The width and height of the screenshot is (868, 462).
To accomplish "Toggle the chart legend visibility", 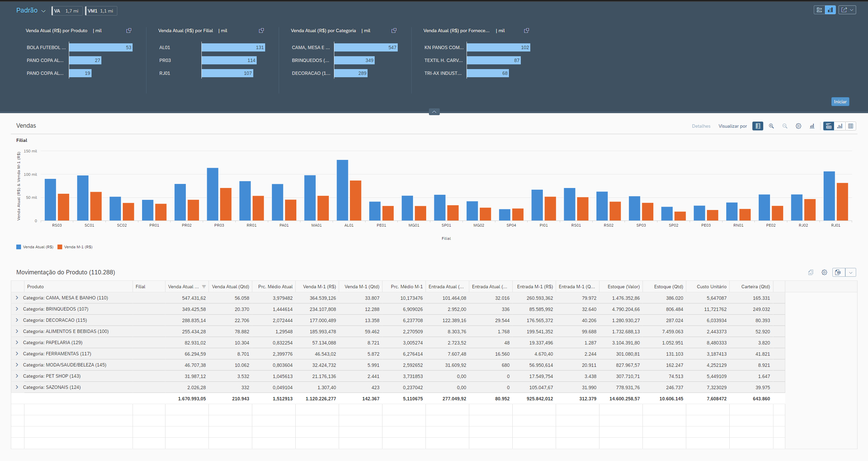I will 757,126.
